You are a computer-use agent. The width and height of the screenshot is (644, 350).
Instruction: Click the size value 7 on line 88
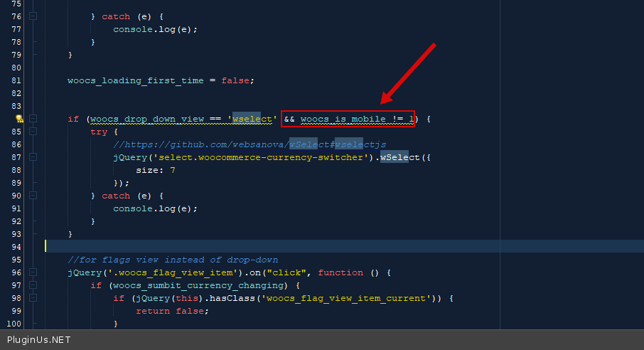[x=173, y=170]
